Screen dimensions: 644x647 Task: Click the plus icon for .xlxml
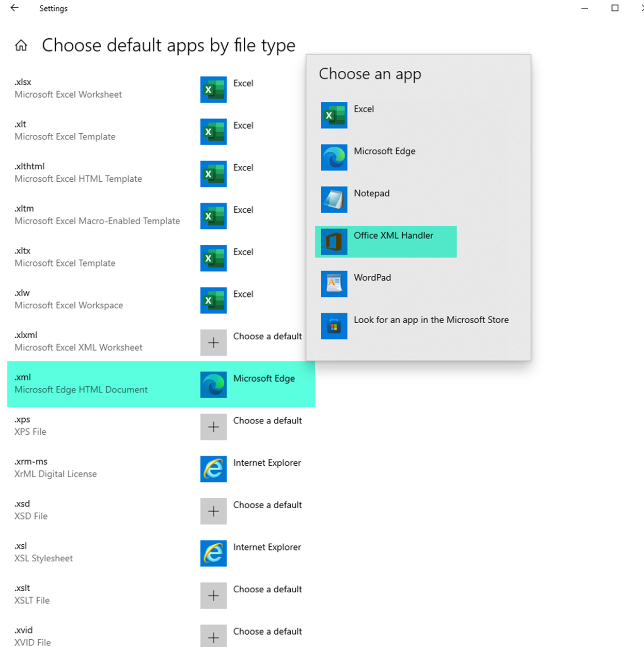tap(213, 343)
